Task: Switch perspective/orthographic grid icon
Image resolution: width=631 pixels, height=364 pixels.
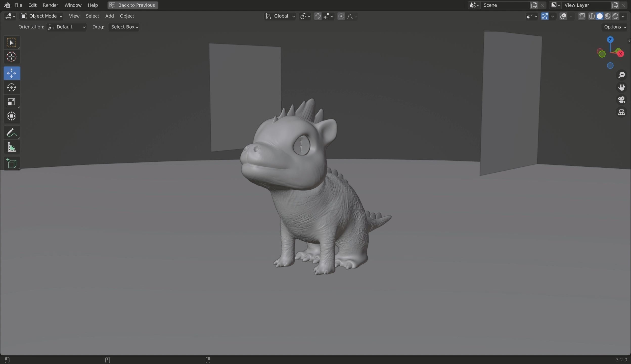Action: click(621, 112)
